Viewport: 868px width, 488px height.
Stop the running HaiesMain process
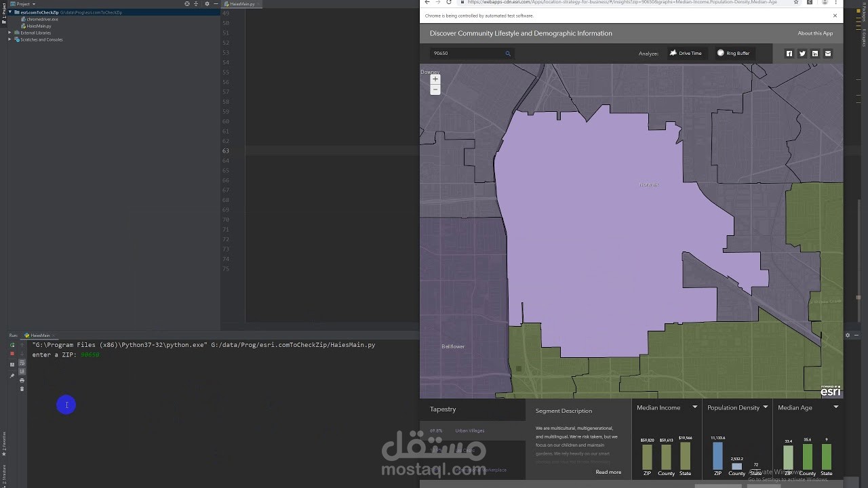[12, 354]
